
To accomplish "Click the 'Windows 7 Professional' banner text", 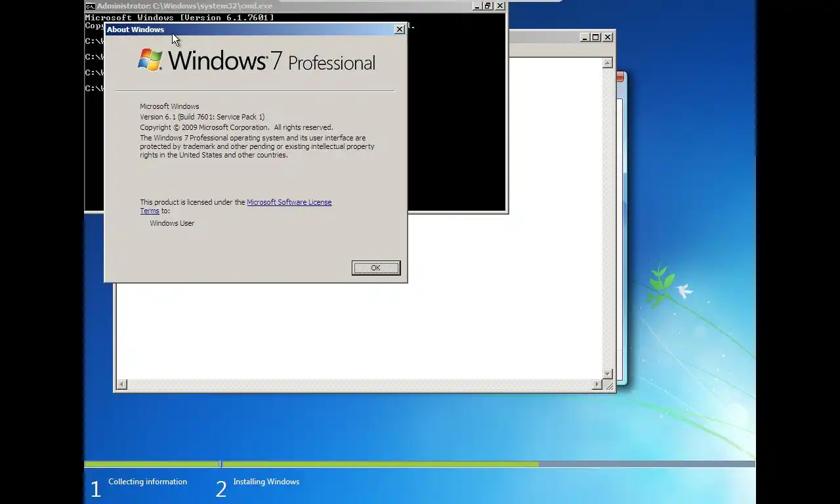I will [x=272, y=62].
